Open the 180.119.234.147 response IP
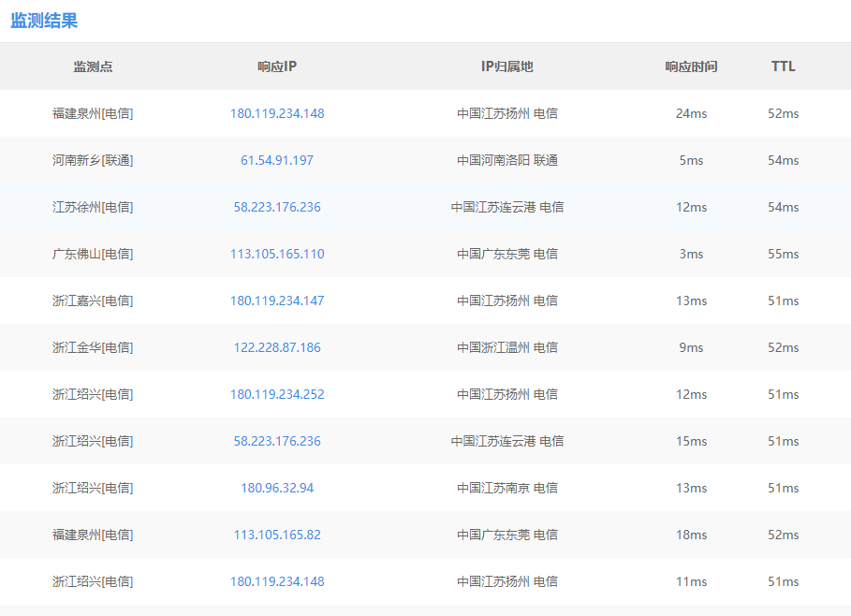 click(x=277, y=301)
